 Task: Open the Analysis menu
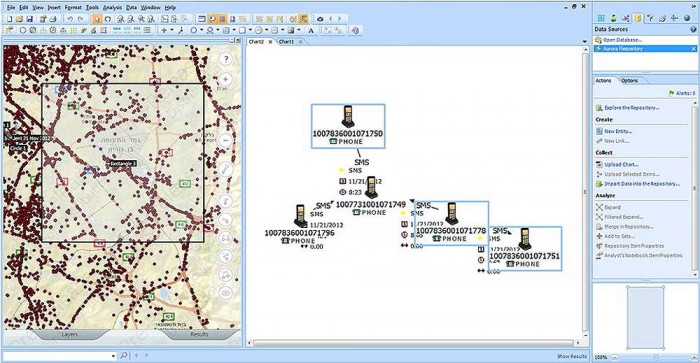(112, 8)
